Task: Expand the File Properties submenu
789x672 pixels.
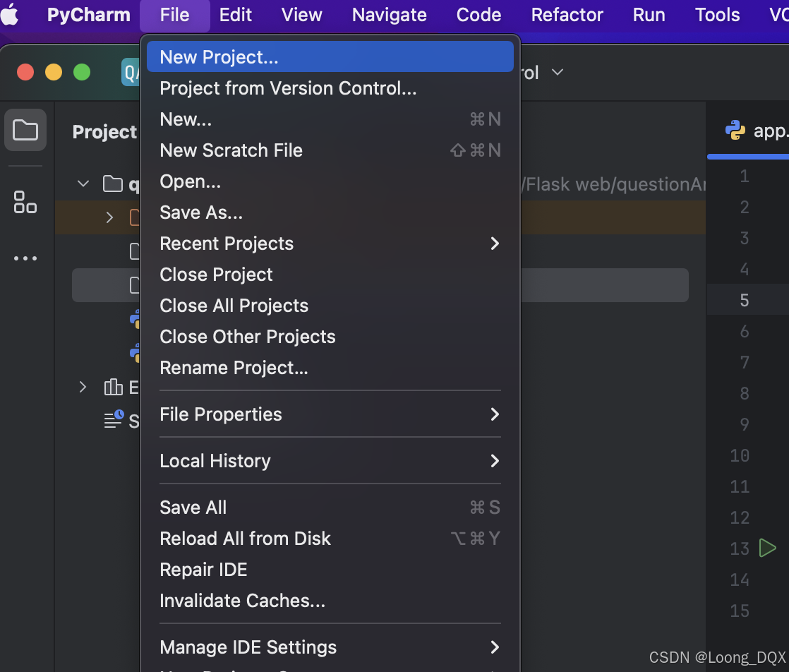Action: tap(495, 414)
